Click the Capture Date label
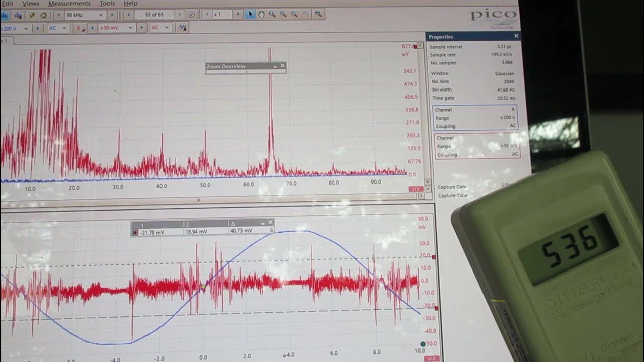This screenshot has height=362, width=644. click(453, 187)
